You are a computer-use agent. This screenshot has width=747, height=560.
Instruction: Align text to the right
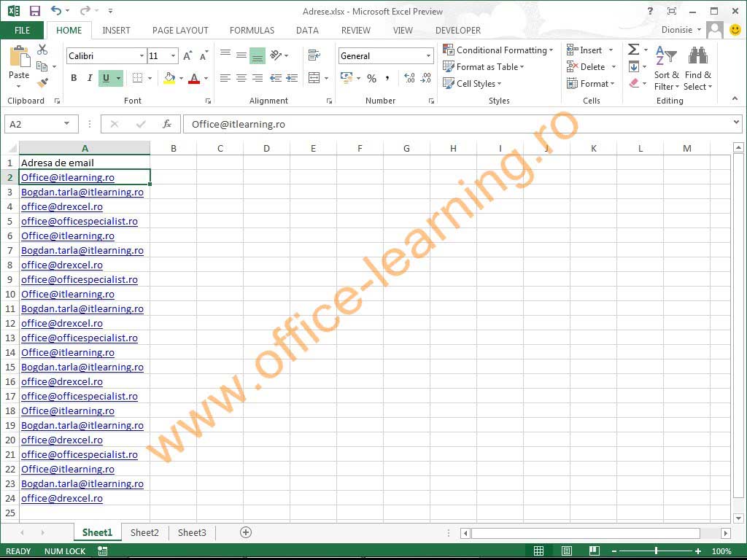click(258, 78)
